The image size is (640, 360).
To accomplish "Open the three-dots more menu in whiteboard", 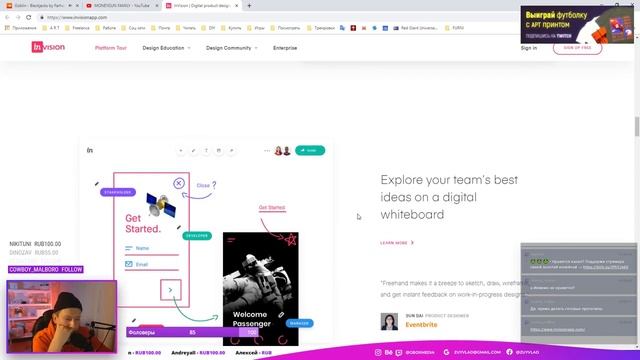I will click(267, 151).
